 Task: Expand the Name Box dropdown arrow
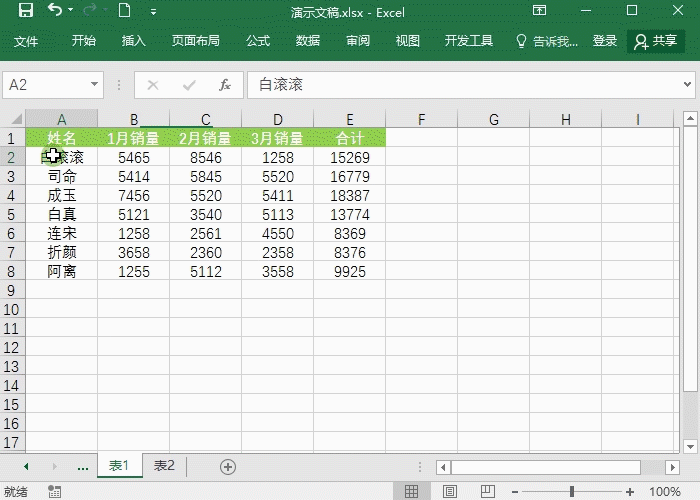(95, 85)
